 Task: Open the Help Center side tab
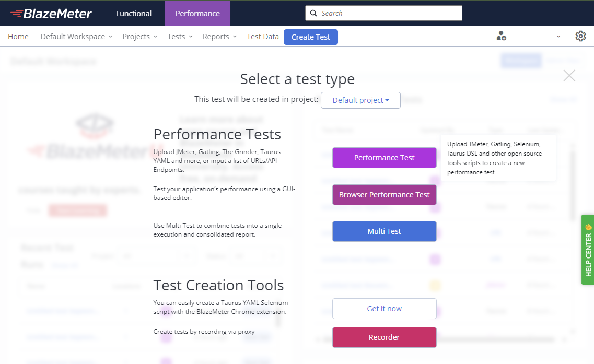coord(588,250)
